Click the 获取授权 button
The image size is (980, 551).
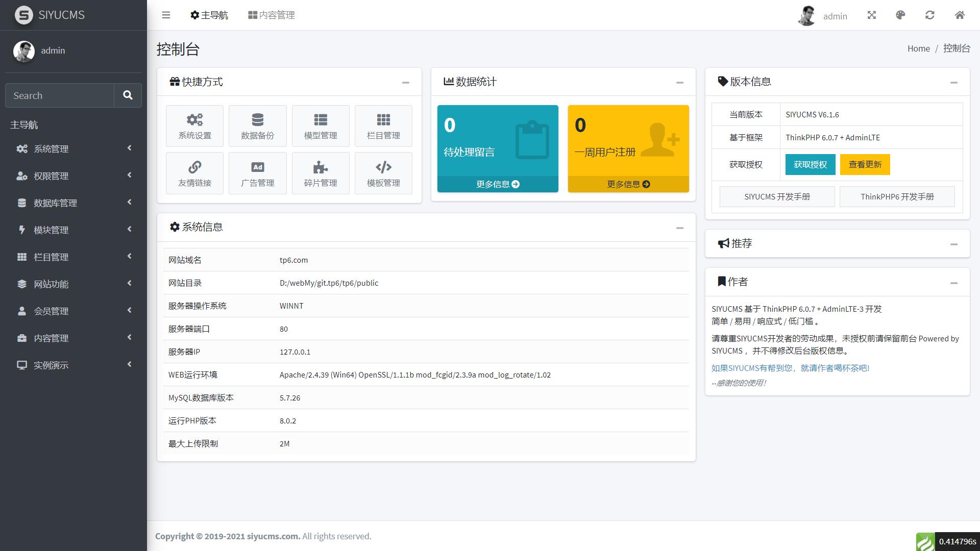coord(810,164)
